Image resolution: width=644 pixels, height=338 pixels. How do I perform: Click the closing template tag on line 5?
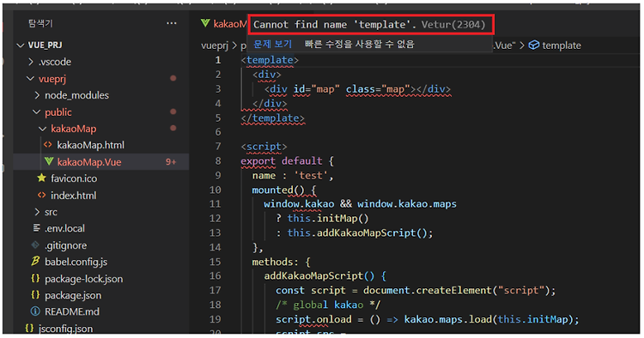273,118
